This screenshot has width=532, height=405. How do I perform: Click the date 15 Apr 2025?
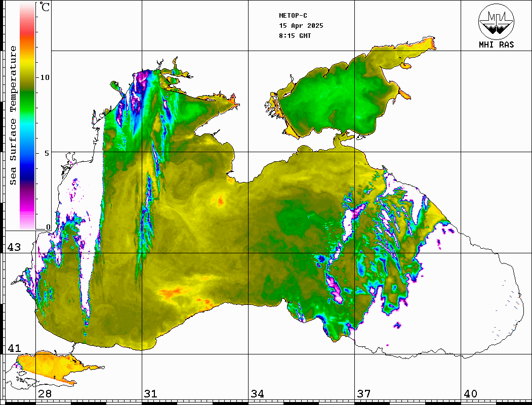click(x=301, y=26)
